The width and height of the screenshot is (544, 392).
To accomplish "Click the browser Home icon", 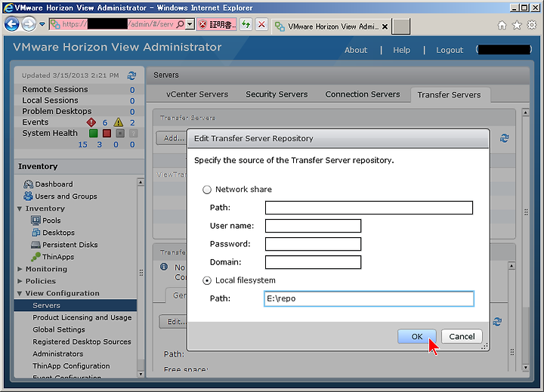I will (502, 25).
